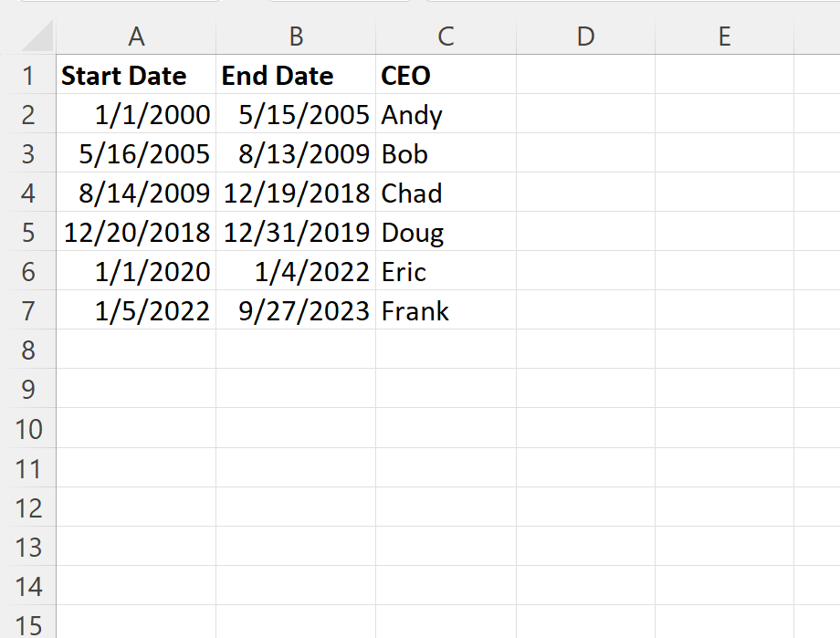Click the cell with date 1/1/2000
Screen dimensions: 840x638
[x=136, y=115]
